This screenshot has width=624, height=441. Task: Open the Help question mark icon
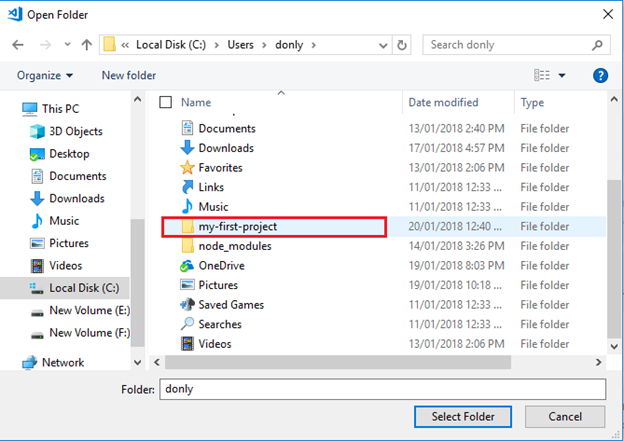point(600,75)
